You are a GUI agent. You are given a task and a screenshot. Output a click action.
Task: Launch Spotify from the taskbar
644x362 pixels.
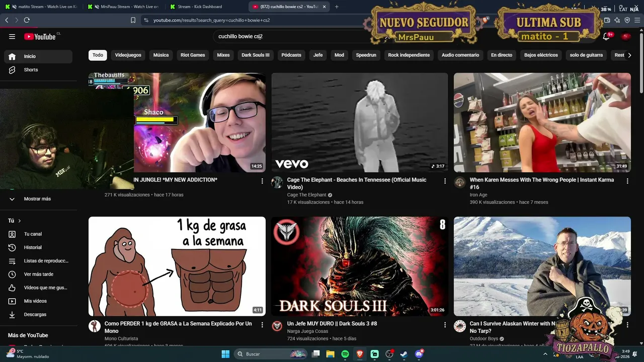click(x=345, y=354)
